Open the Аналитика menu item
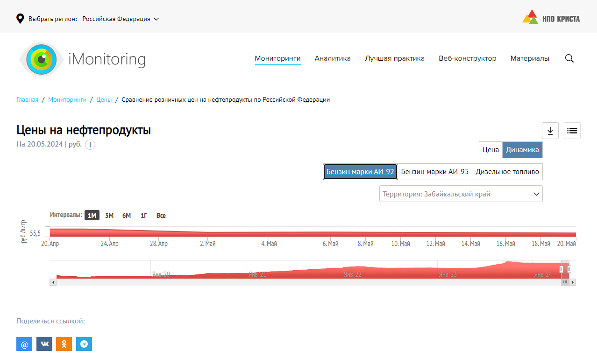The height and width of the screenshot is (364, 597). (333, 58)
